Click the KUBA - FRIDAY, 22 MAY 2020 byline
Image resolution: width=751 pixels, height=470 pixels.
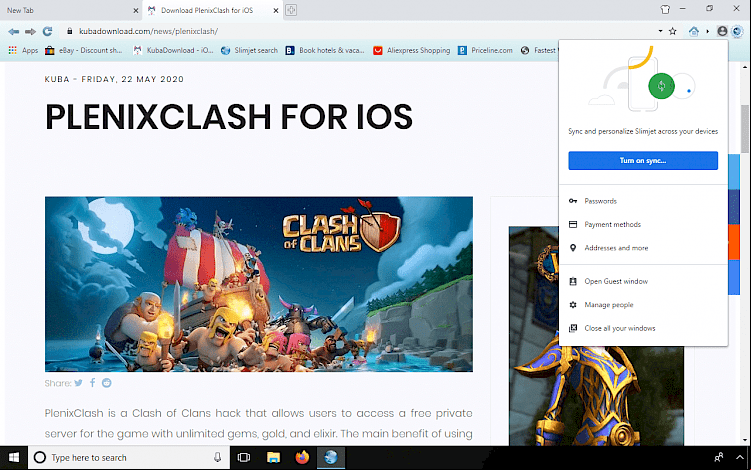click(x=114, y=79)
